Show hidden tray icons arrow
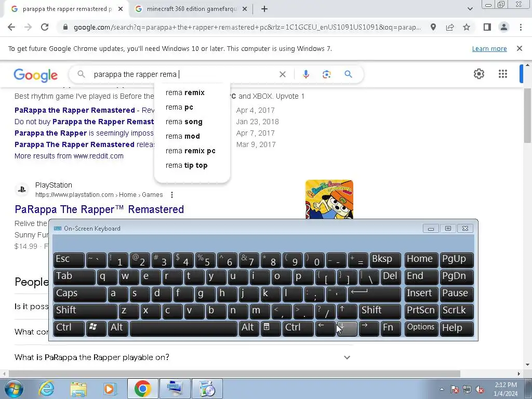 coord(442,389)
